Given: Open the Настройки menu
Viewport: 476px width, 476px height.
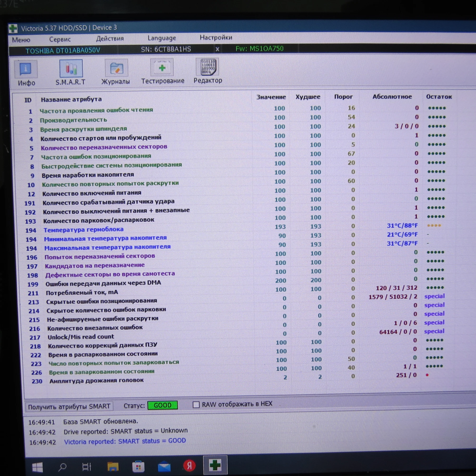Looking at the screenshot, I should pyautogui.click(x=216, y=37).
